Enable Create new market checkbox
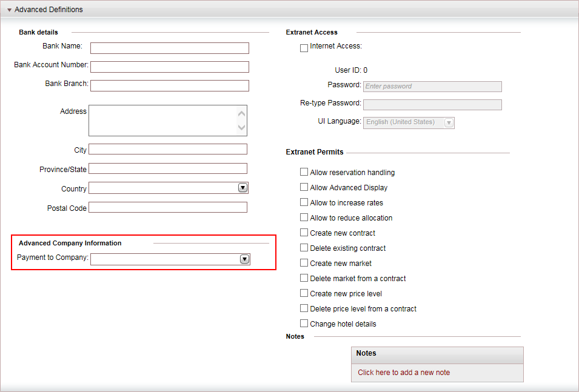 [x=304, y=263]
